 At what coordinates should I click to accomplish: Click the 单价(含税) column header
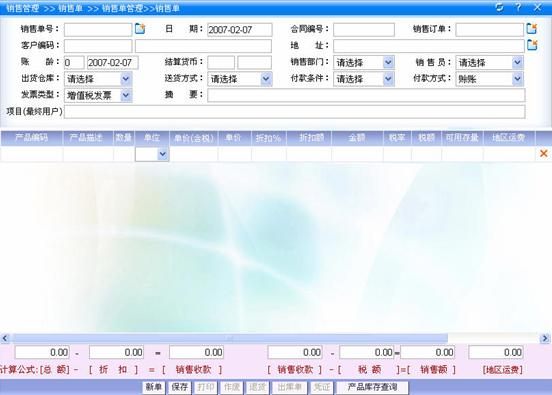click(194, 138)
